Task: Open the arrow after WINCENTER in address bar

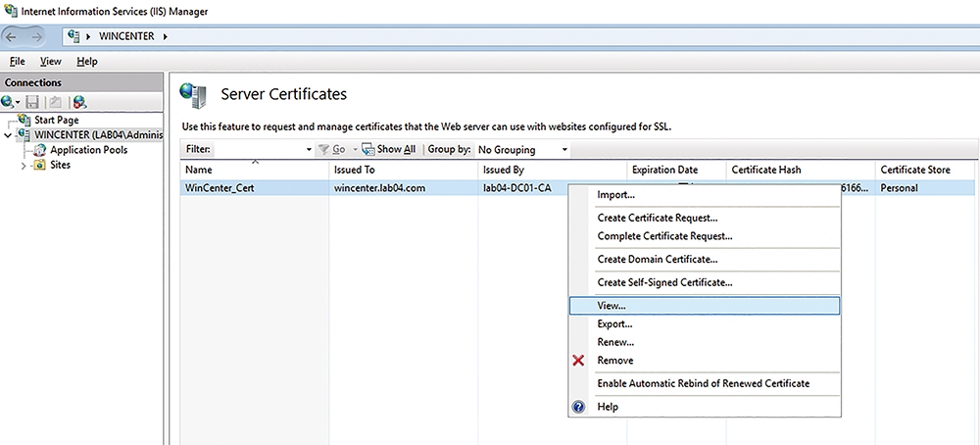Action: click(x=165, y=37)
